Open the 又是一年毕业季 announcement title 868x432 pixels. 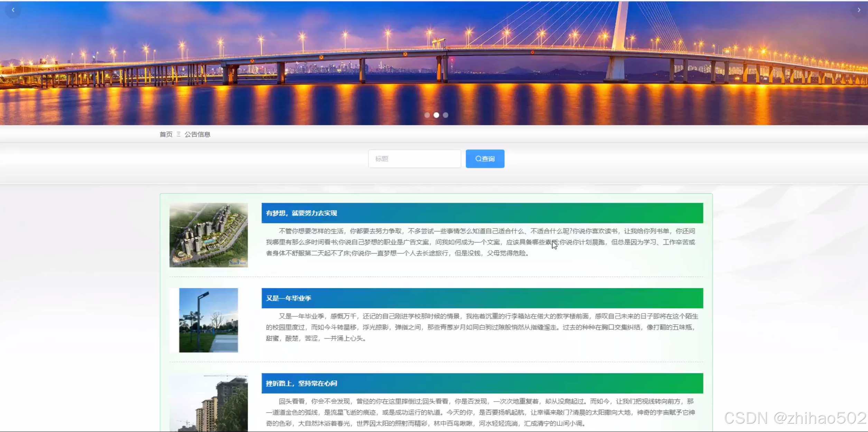[x=288, y=298]
